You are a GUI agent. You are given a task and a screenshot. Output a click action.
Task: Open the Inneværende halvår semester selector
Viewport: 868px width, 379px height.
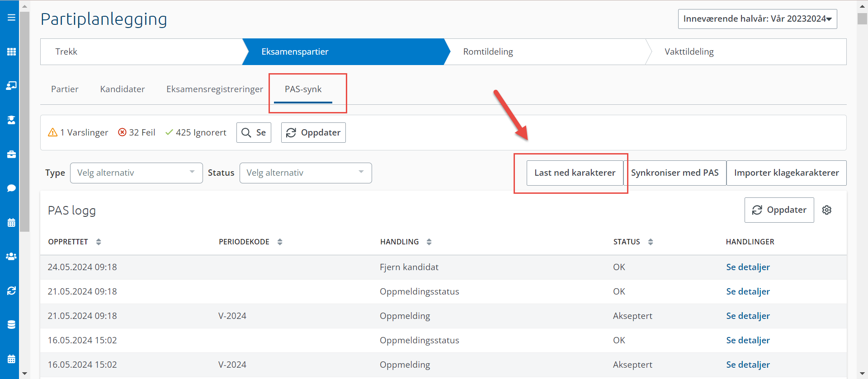click(757, 19)
